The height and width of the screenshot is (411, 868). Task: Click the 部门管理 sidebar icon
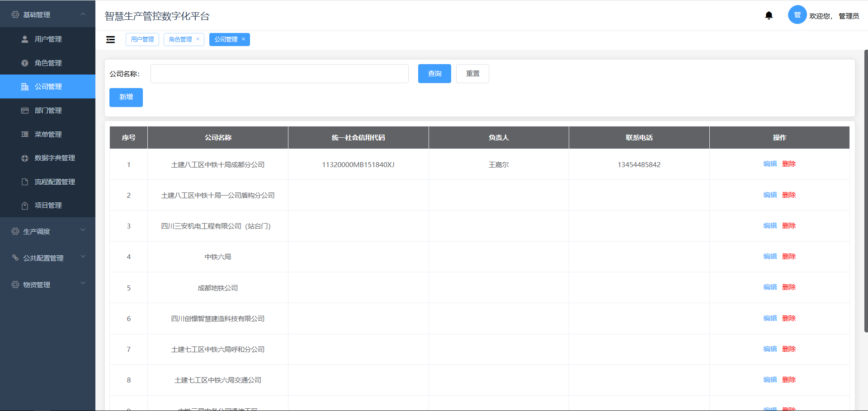pos(25,111)
